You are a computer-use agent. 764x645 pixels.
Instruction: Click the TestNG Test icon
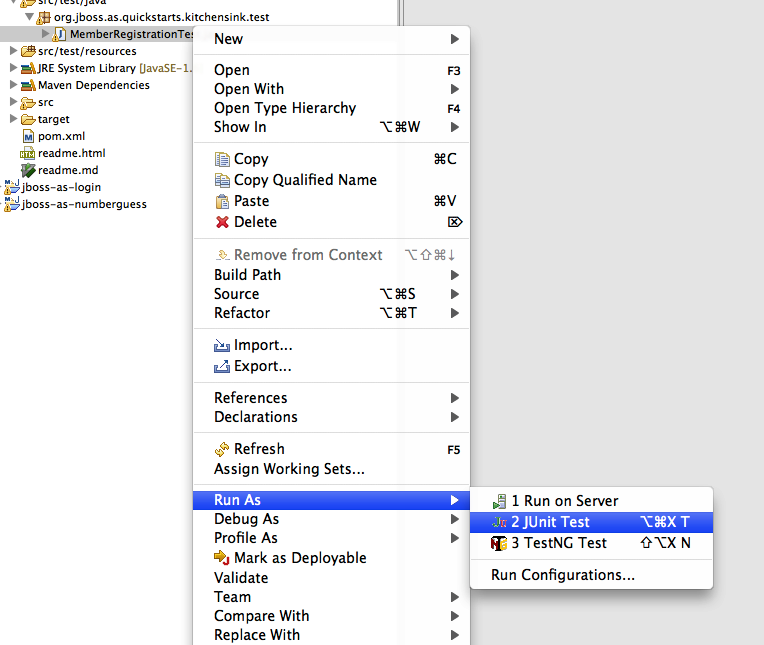pos(499,543)
